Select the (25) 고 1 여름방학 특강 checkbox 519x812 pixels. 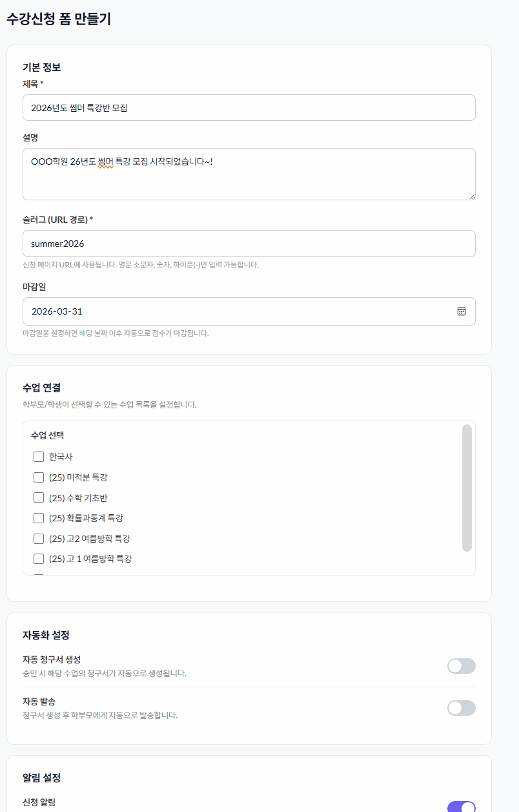point(39,559)
